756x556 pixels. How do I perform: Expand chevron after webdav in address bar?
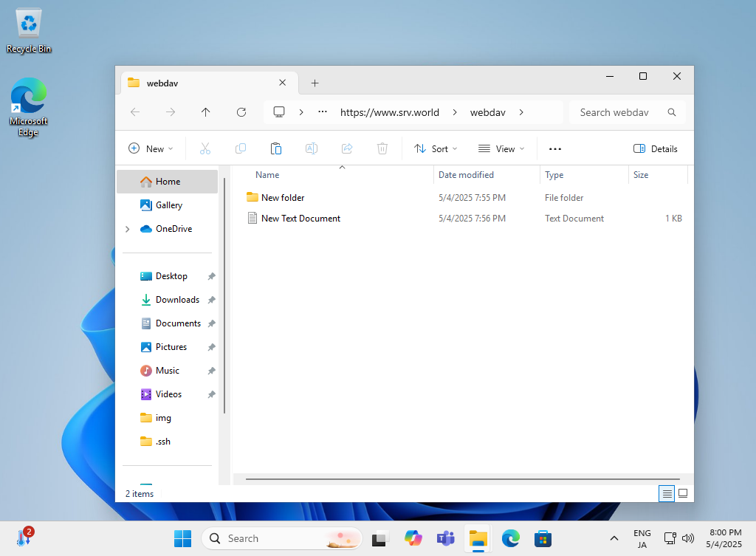click(521, 112)
